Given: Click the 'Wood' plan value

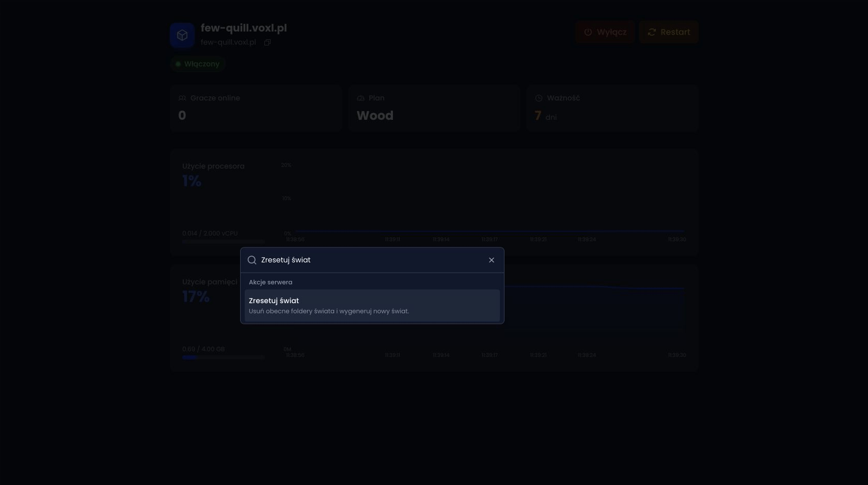Looking at the screenshot, I should click(375, 116).
